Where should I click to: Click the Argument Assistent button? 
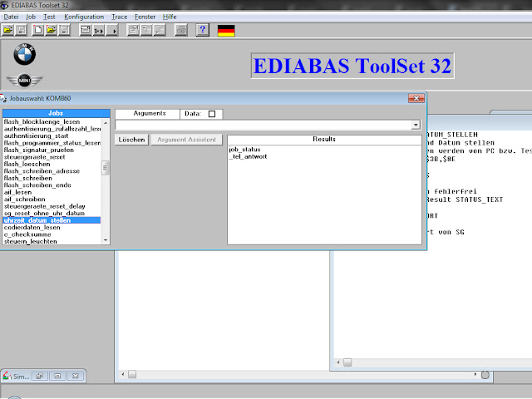[186, 140]
